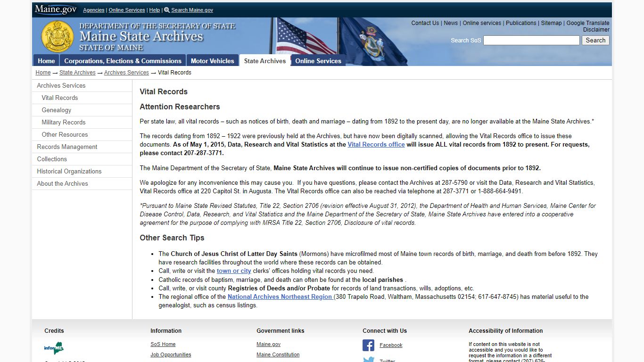Screen dimensions: 644x362
Task: Select Vital Records in sidebar
Action: [82, 98]
